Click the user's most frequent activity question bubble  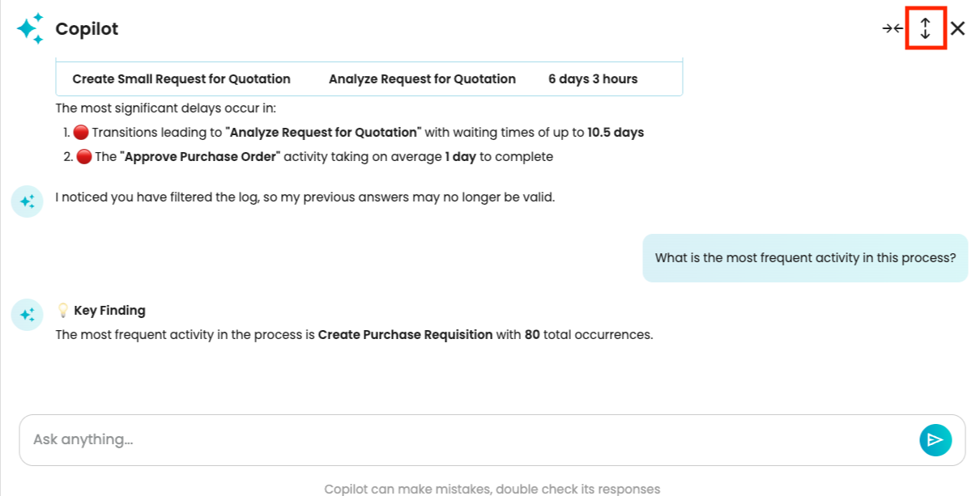[805, 258]
